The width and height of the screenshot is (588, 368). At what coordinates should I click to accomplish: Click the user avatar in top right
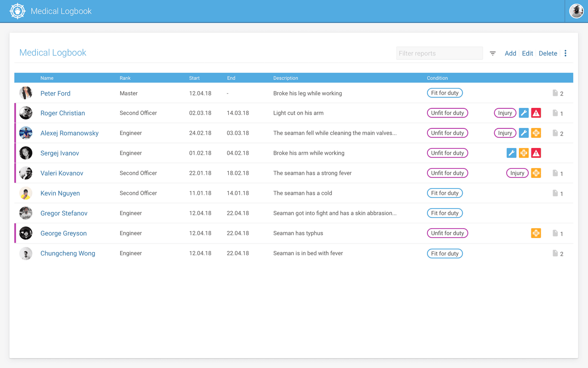576,11
